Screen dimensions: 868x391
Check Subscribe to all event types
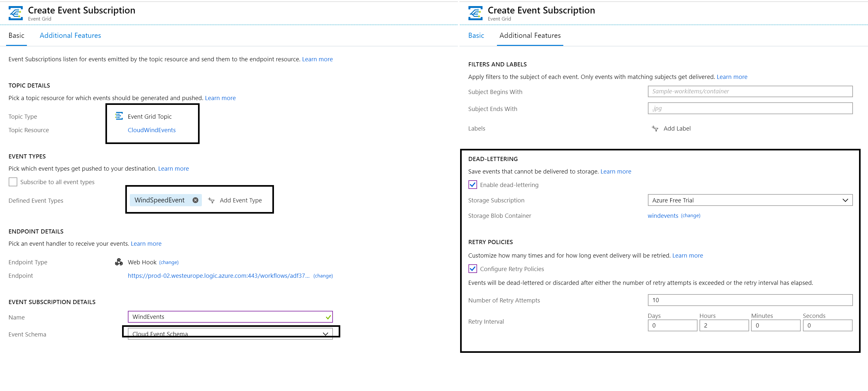pos(13,182)
